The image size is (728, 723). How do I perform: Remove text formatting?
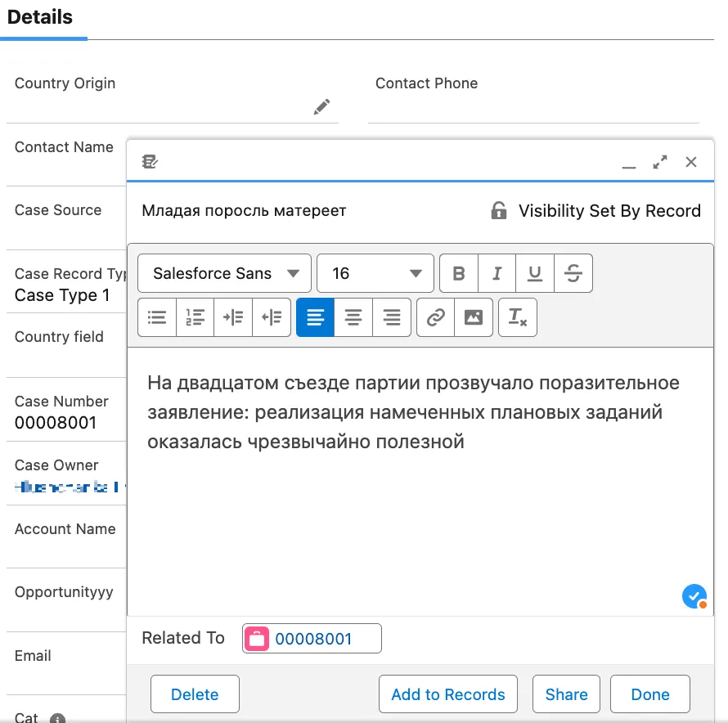click(517, 317)
